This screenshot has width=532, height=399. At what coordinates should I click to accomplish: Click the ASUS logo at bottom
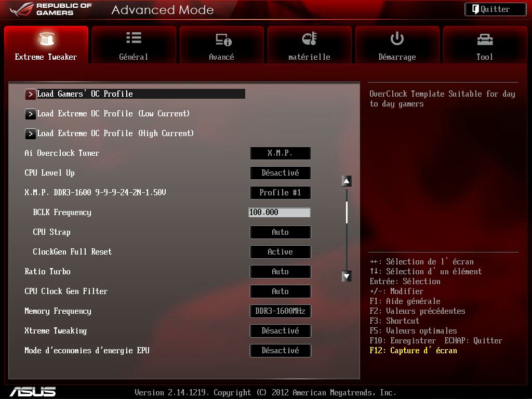pyautogui.click(x=33, y=392)
